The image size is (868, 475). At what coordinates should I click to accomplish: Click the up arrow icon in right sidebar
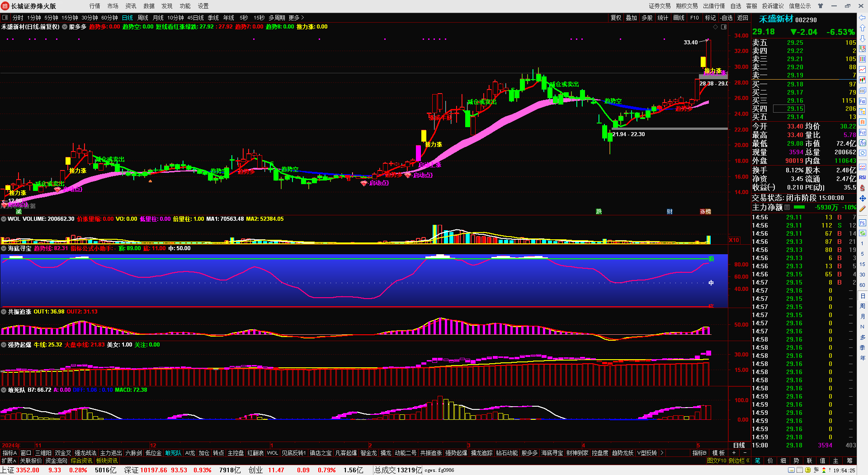[863, 28]
